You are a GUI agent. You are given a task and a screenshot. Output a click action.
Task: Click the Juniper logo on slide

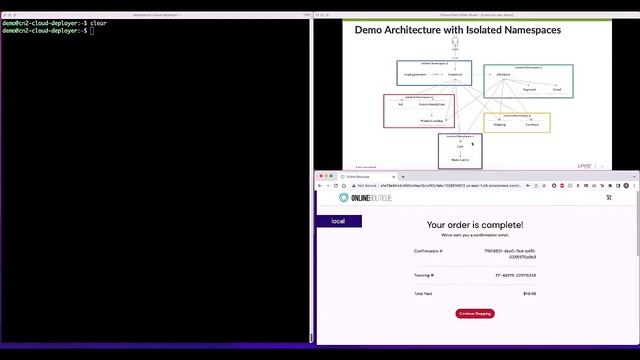pos(584,166)
